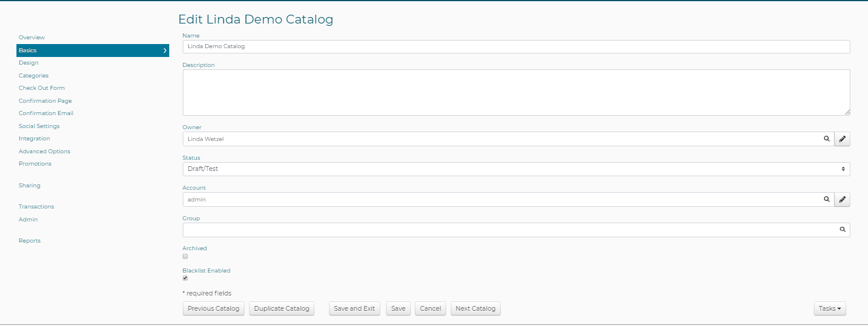The width and height of the screenshot is (868, 326).
Task: Click the Edit Linda Demo Catalog heading
Action: tap(256, 19)
